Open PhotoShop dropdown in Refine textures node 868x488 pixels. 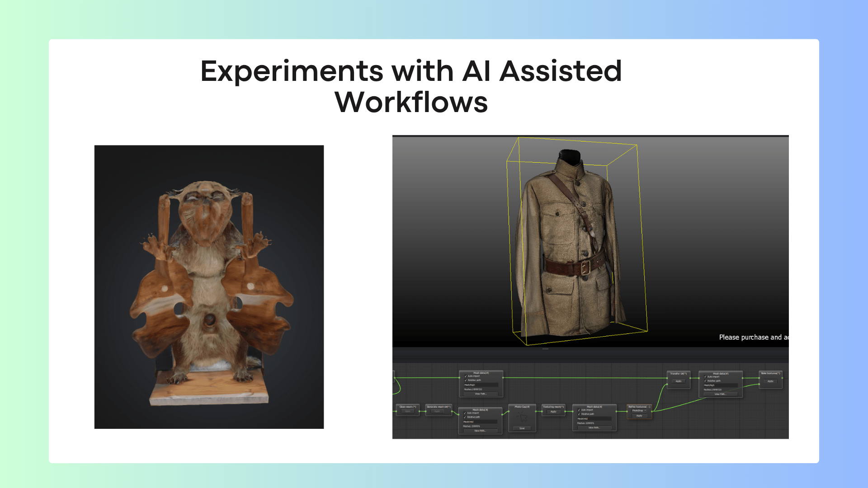pos(639,411)
